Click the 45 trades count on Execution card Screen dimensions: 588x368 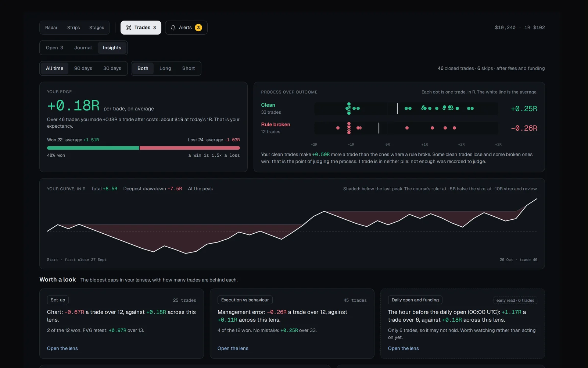(x=355, y=300)
